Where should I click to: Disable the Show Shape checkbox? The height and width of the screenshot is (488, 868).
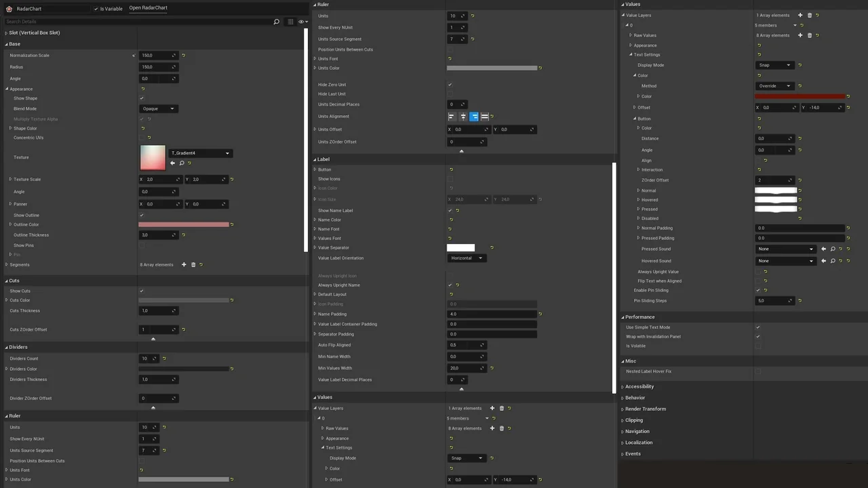pos(142,98)
